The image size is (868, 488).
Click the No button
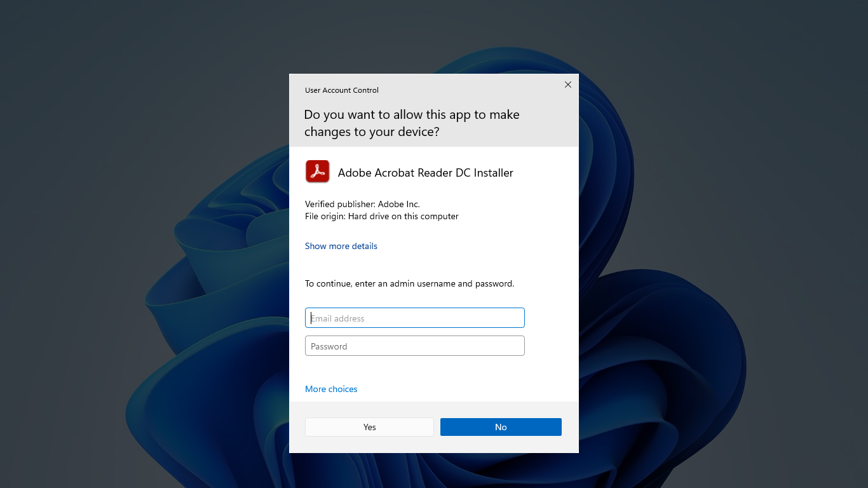(501, 427)
